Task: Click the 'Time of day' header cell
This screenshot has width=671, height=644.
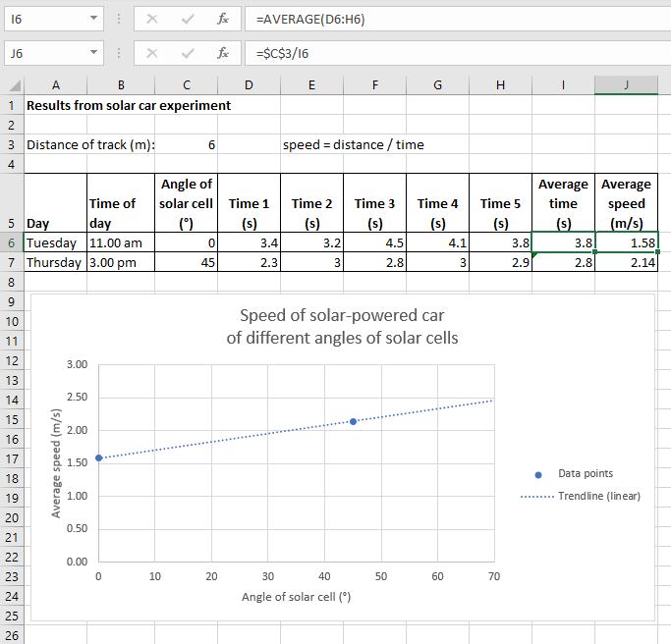Action: click(121, 203)
